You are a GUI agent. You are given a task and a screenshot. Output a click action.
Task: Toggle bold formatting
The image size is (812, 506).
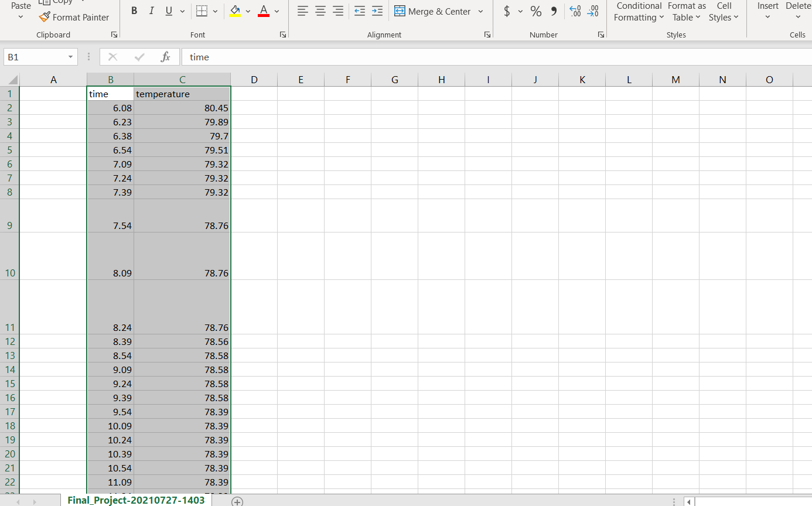point(134,11)
